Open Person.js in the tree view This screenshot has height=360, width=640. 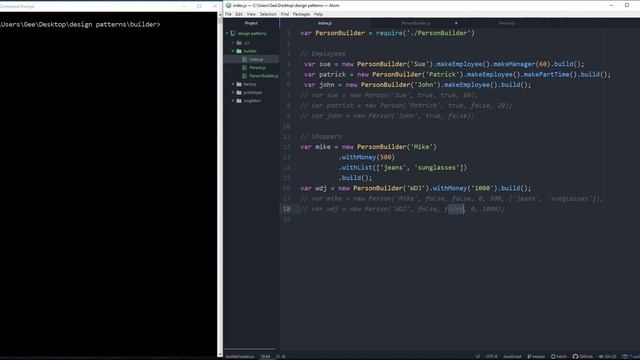[258, 68]
